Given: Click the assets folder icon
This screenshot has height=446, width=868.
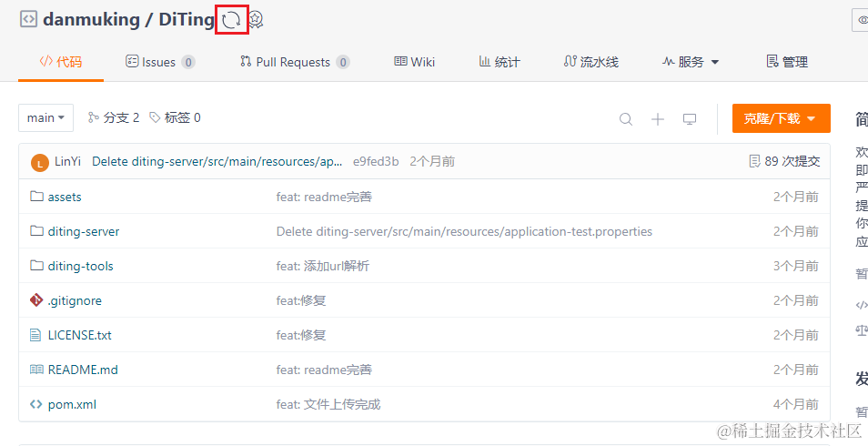Looking at the screenshot, I should point(36,196).
